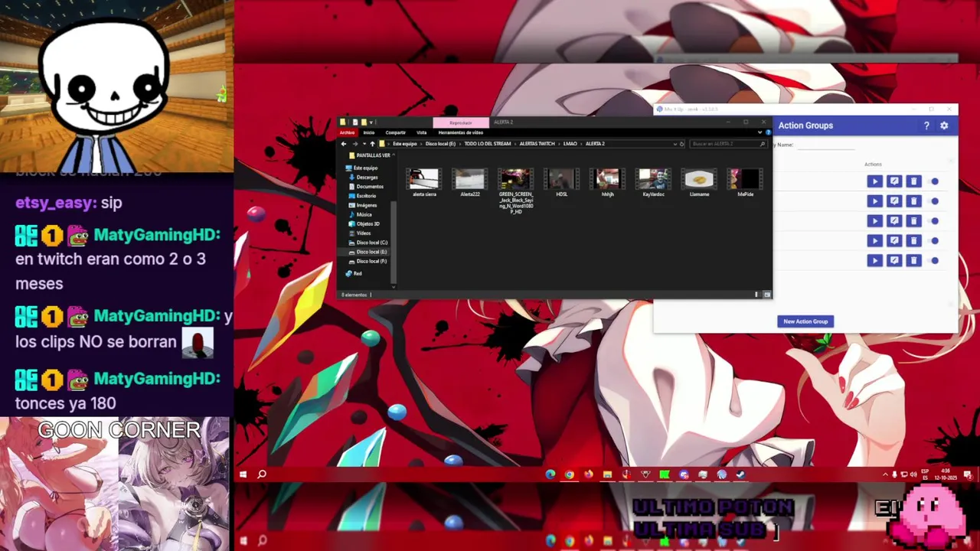Refresh the ALERTA 2 folder view
The height and width of the screenshot is (551, 980).
(681, 144)
